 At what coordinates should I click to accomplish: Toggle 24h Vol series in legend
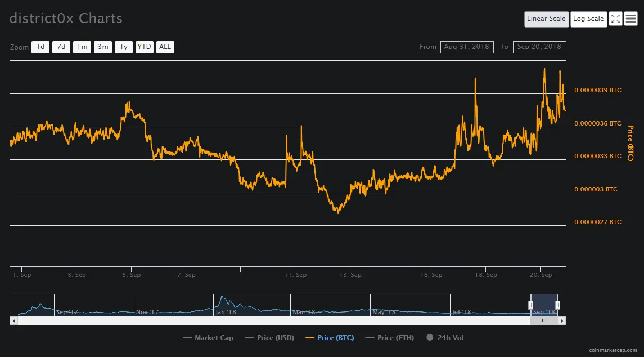445,338
